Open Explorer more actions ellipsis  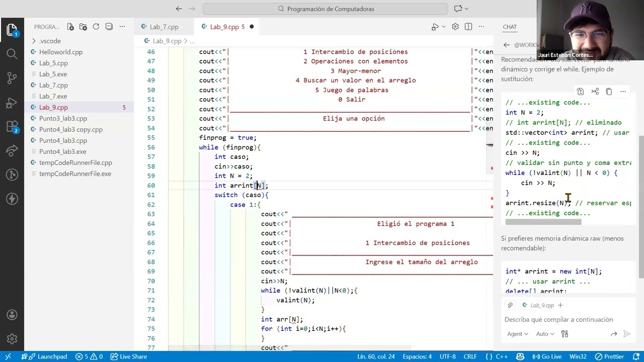[122, 27]
